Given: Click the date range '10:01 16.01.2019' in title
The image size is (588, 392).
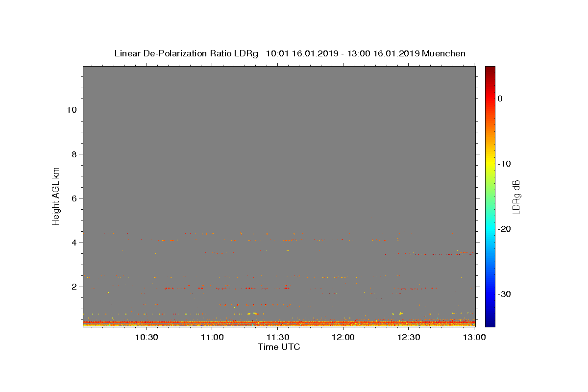Looking at the screenshot, I should point(302,53).
